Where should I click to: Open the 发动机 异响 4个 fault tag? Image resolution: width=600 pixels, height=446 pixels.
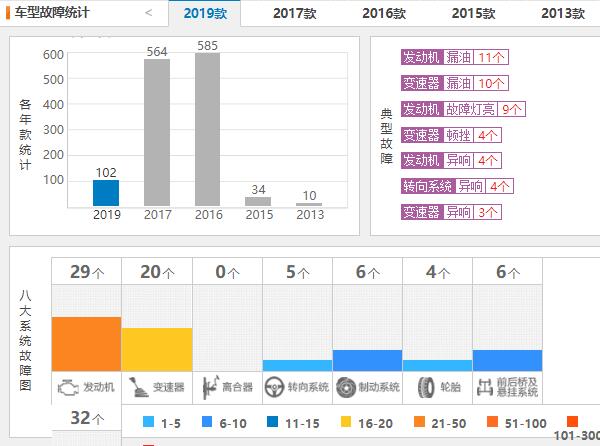451,160
